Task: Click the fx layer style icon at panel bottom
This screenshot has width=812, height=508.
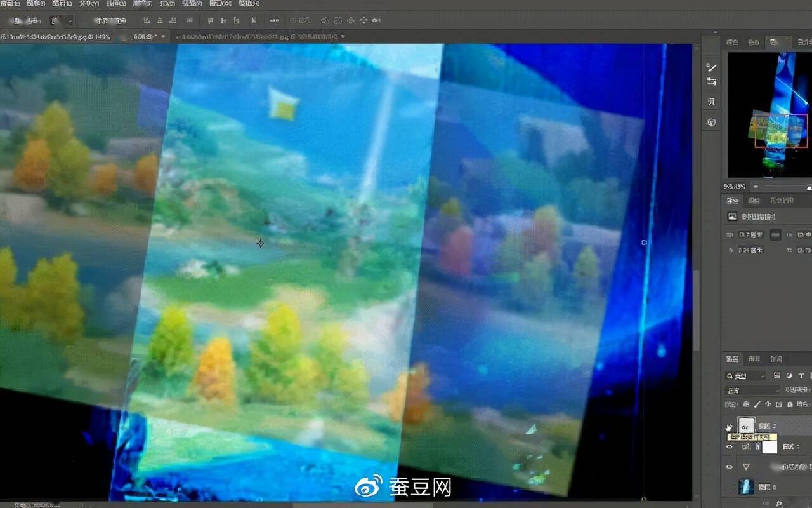Action: pyautogui.click(x=778, y=503)
